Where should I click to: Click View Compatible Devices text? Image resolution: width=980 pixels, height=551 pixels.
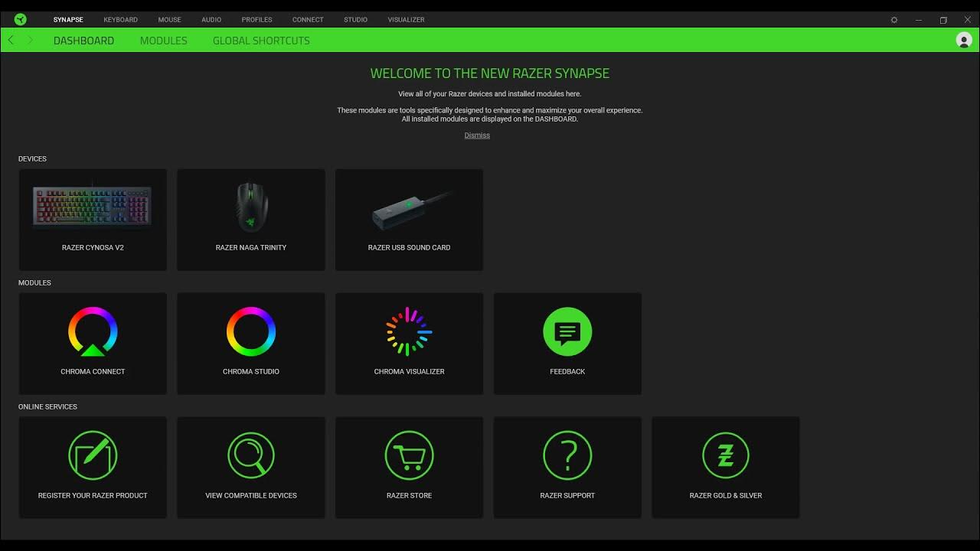coord(251,496)
